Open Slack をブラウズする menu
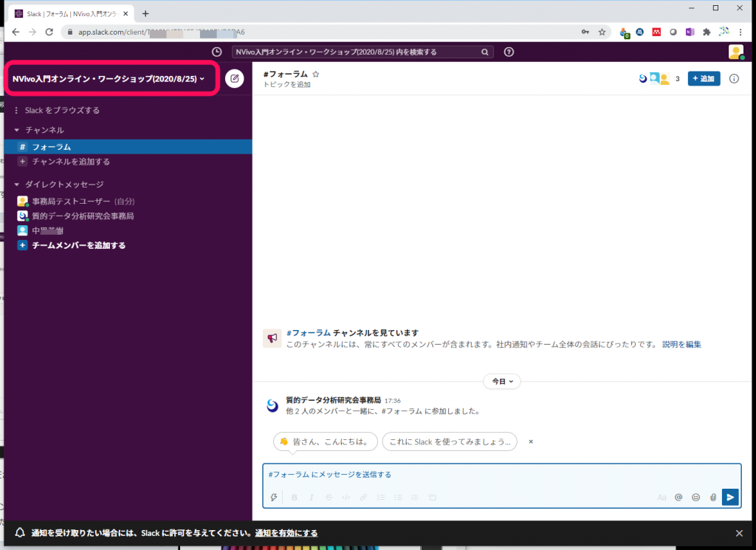The width and height of the screenshot is (756, 550). [57, 111]
